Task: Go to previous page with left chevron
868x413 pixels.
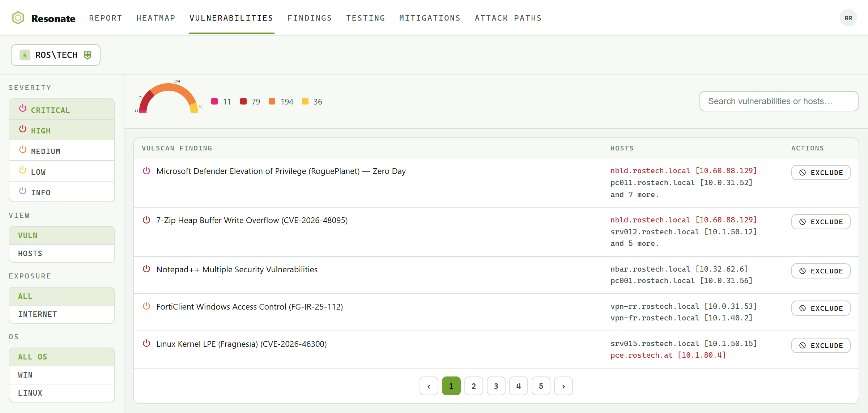Action: click(429, 386)
